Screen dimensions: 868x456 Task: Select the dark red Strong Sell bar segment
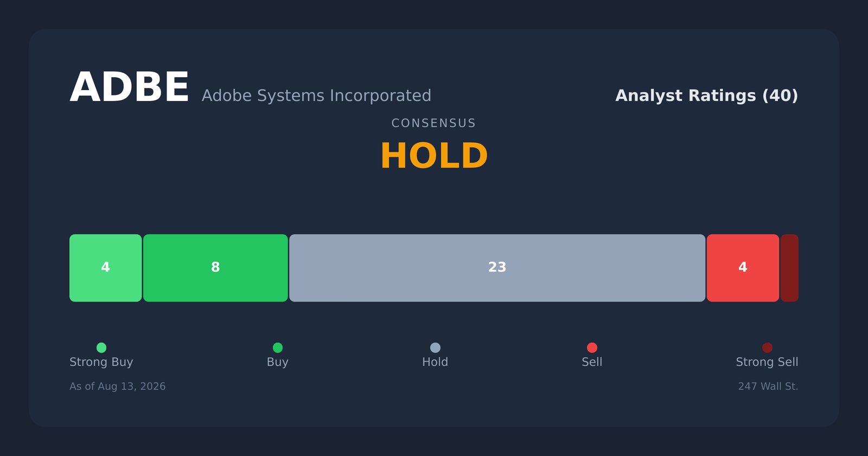point(789,268)
